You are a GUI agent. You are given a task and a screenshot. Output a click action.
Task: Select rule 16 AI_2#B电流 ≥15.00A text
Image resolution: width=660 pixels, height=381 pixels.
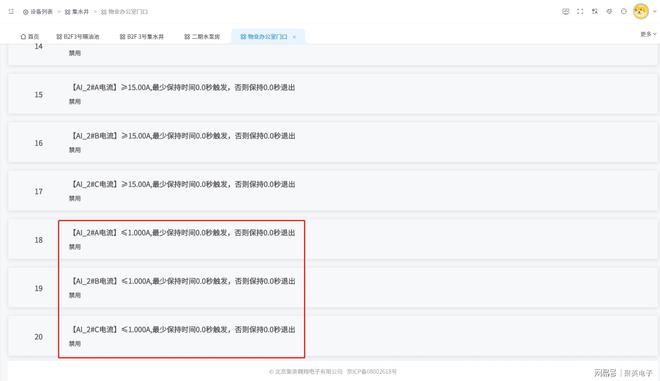click(x=182, y=136)
